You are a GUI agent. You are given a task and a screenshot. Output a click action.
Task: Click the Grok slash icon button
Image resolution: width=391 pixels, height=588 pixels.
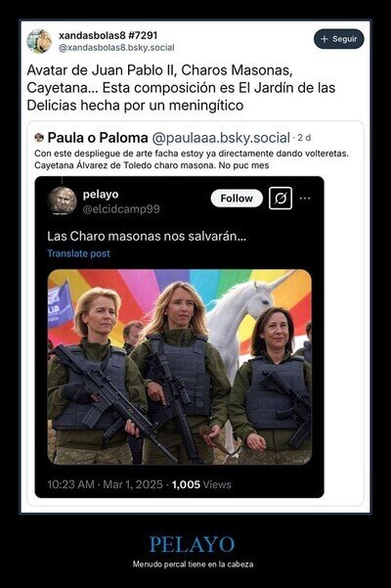tap(281, 198)
